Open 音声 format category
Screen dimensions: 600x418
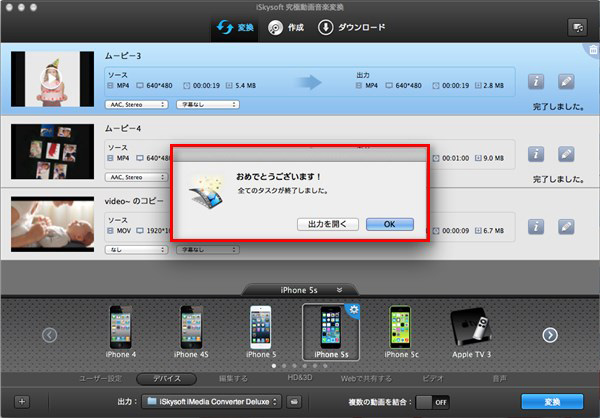499,379
